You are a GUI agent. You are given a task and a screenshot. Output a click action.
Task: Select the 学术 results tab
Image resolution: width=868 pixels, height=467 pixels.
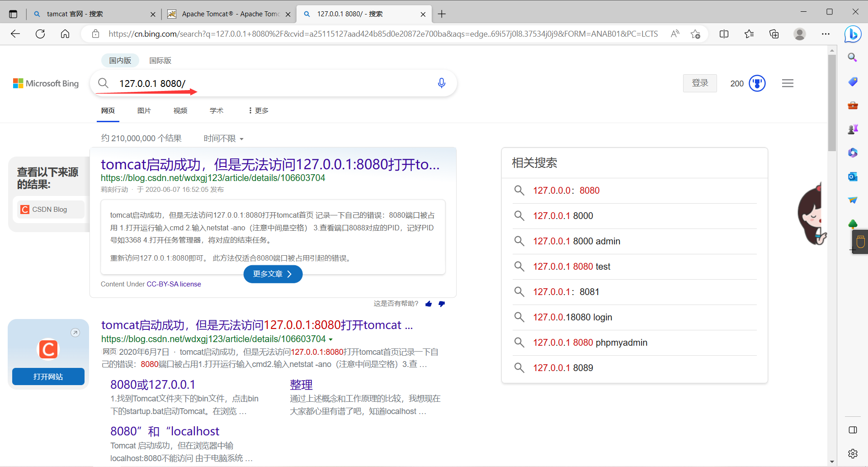[x=217, y=111]
